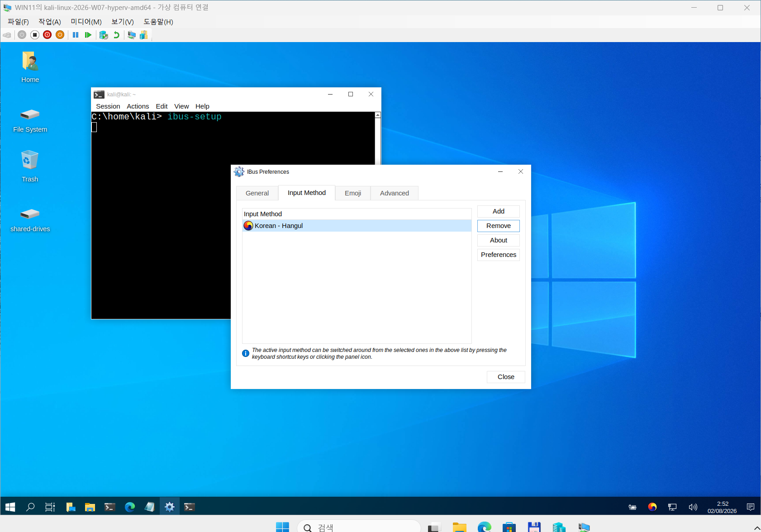
Task: Click the clock showing 2:52
Action: click(723, 507)
